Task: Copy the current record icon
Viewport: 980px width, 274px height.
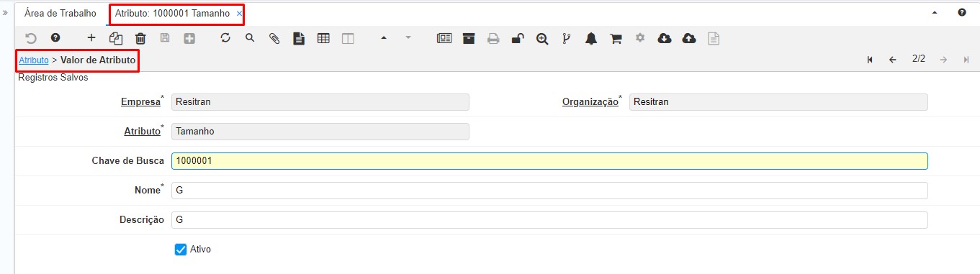Action: pos(116,39)
